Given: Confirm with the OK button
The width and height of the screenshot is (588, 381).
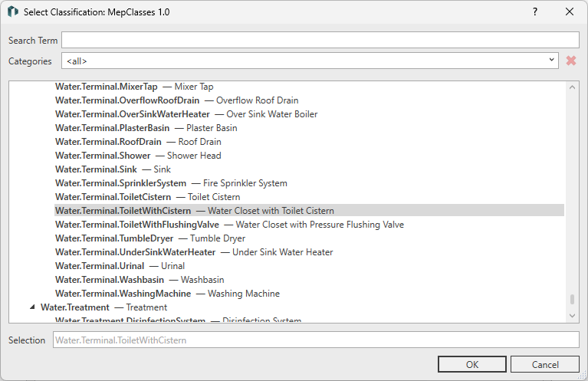Looking at the screenshot, I should coord(471,364).
